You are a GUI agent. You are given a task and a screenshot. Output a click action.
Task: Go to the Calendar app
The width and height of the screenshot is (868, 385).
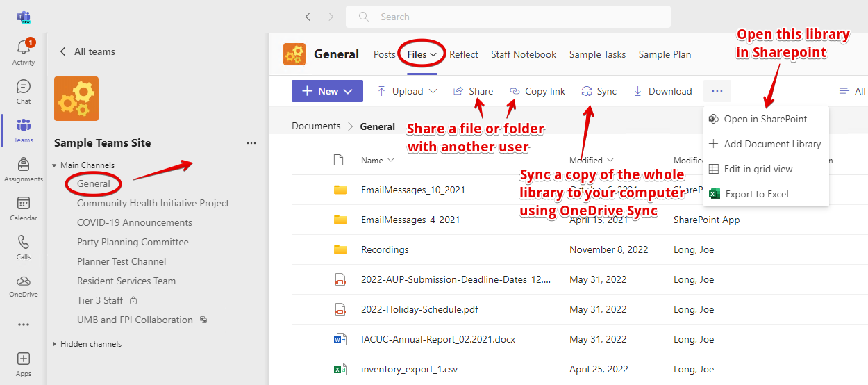click(x=23, y=208)
